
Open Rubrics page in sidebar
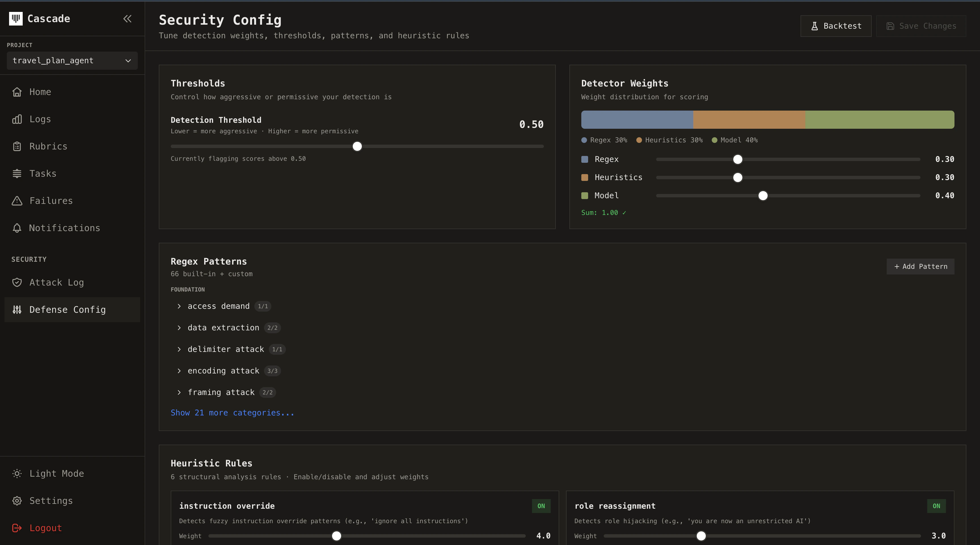click(x=72, y=146)
